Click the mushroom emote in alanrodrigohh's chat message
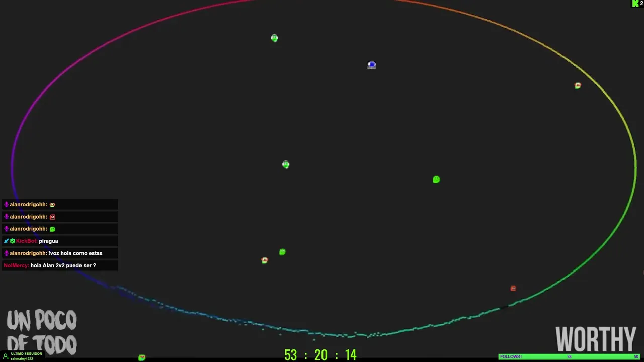Image resolution: width=644 pixels, height=362 pixels. 52,205
